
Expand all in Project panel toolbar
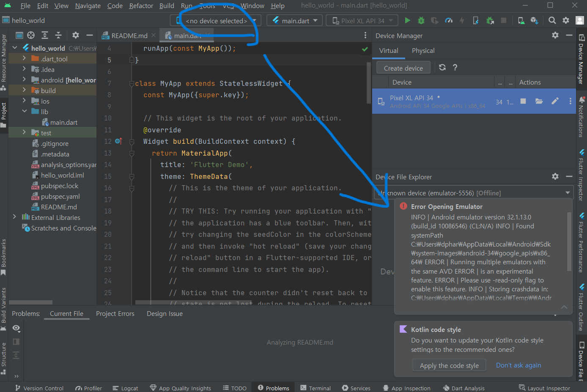pos(45,35)
